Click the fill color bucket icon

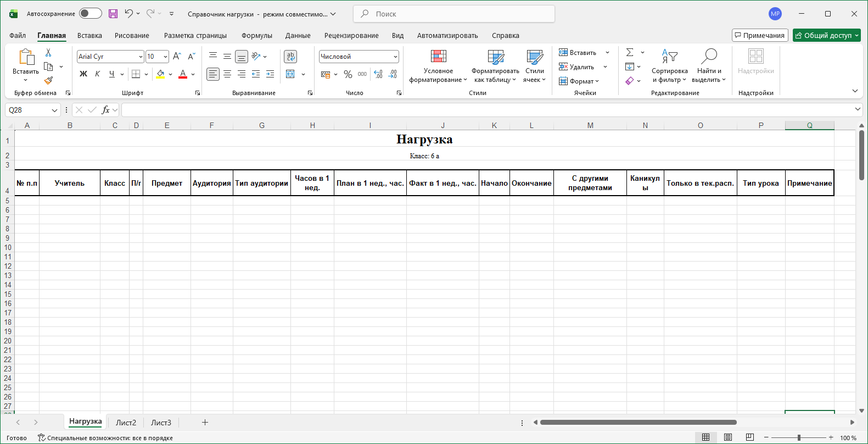[x=160, y=74]
